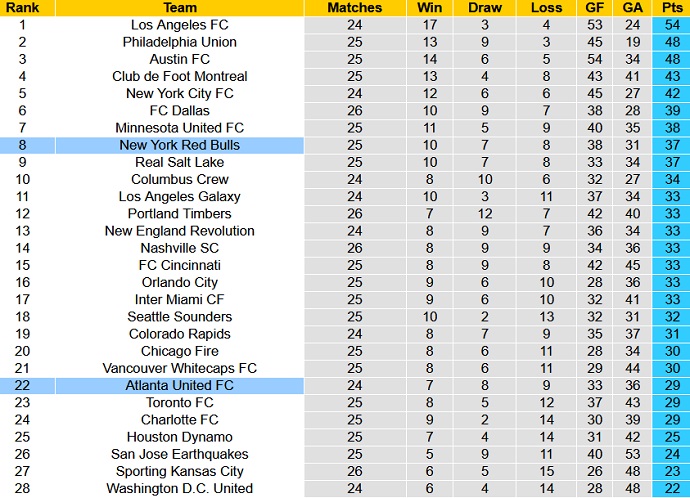Select the highlighted New York Red Bulls row

coord(180,145)
